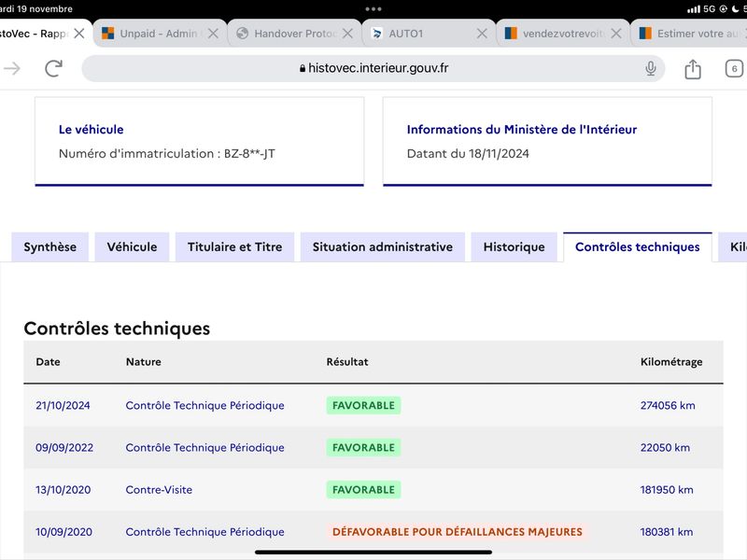Select the Véhicule tab
Screen dimensions: 747x560
[132, 247]
